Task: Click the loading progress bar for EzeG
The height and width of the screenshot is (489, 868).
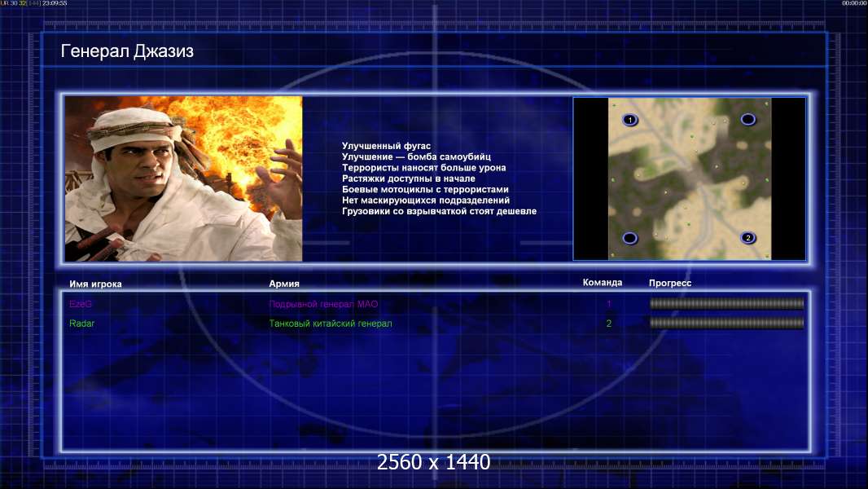Action: point(726,303)
